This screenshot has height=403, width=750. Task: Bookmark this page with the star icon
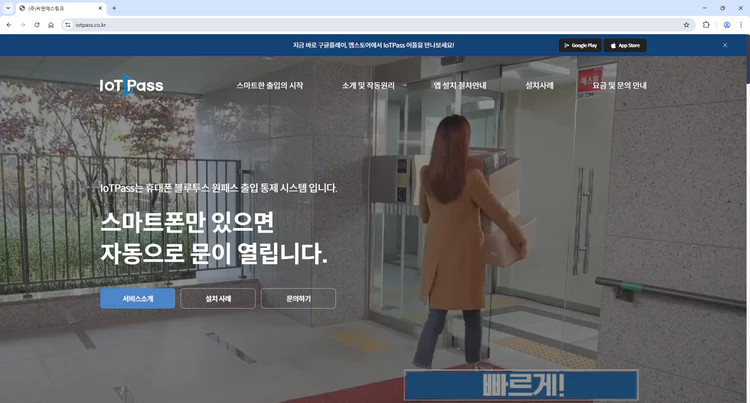point(686,24)
